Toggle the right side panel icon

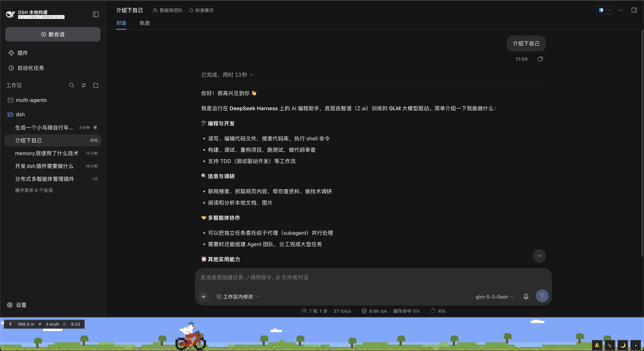click(x=634, y=10)
